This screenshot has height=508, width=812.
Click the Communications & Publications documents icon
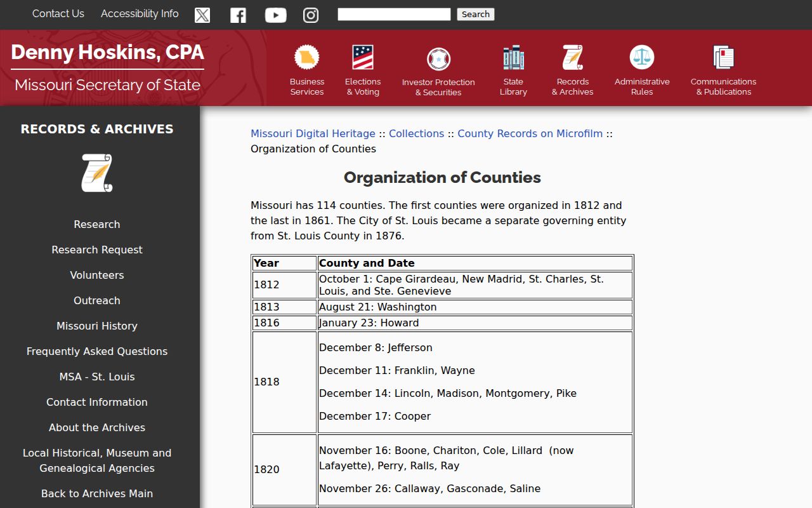pos(723,58)
